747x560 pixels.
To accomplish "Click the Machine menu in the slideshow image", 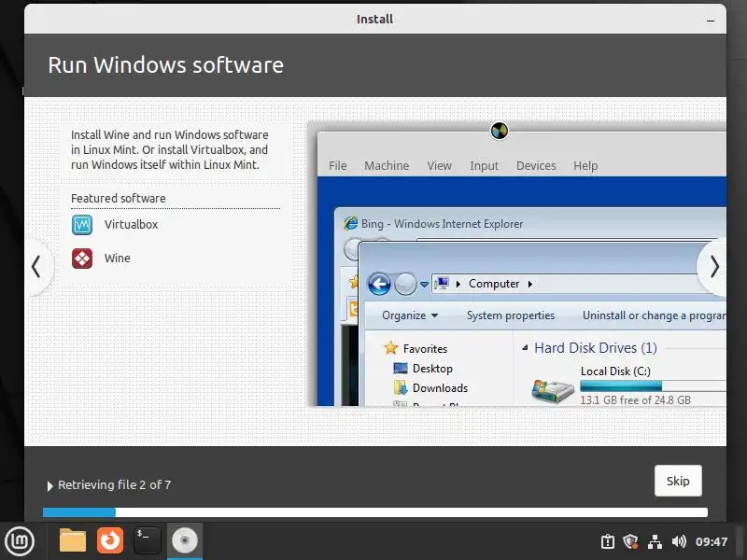I will [x=387, y=166].
